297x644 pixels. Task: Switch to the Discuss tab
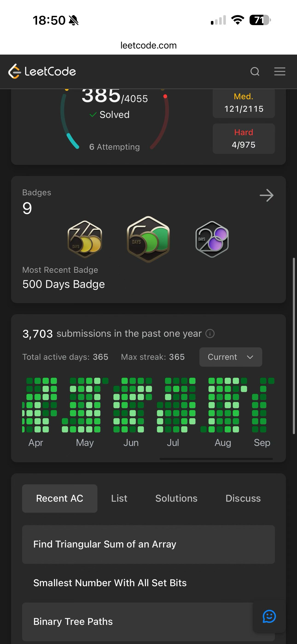[243, 498]
